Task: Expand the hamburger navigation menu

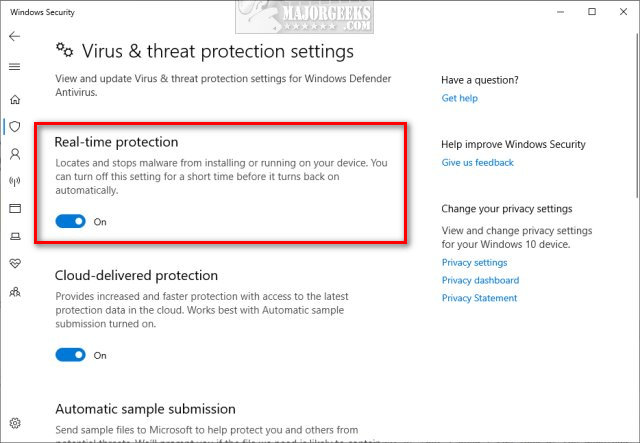Action: coord(14,67)
